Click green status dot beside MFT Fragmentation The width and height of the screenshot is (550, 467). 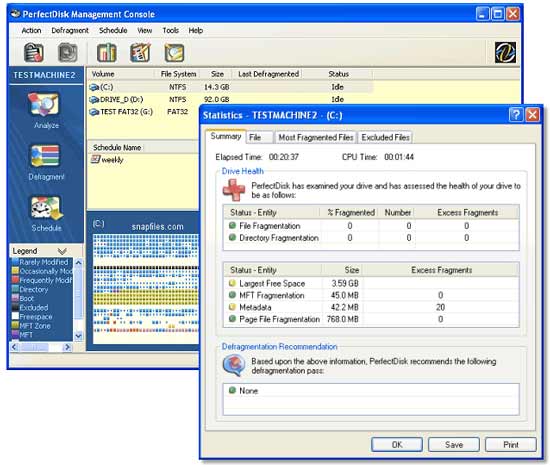point(232,295)
